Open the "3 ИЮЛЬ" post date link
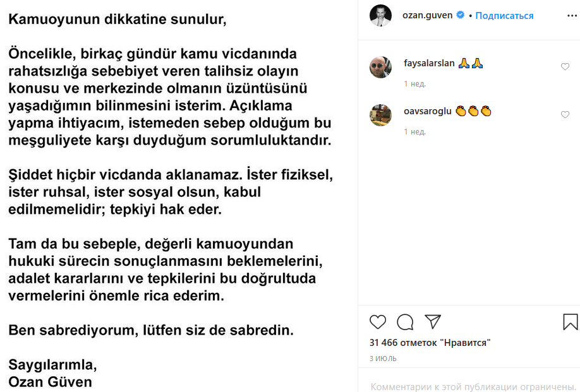 click(383, 358)
